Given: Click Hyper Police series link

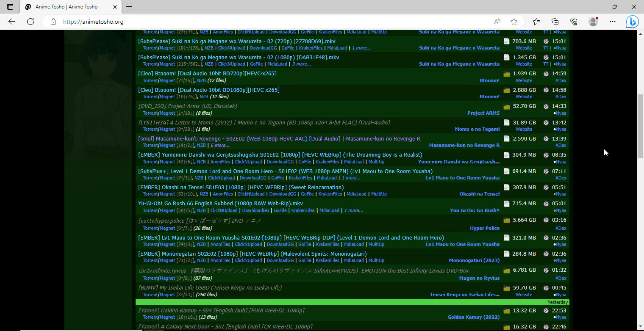Looking at the screenshot, I should 485,229.
